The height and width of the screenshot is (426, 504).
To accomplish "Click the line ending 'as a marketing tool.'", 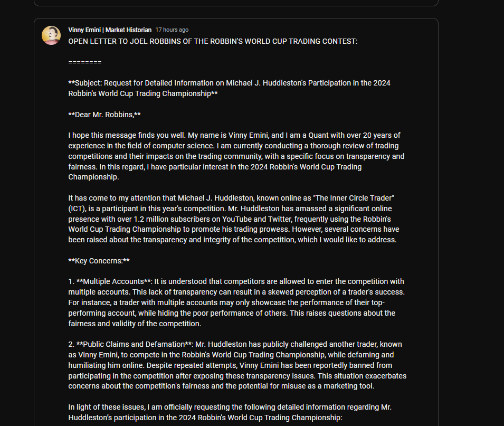I will (x=221, y=386).
